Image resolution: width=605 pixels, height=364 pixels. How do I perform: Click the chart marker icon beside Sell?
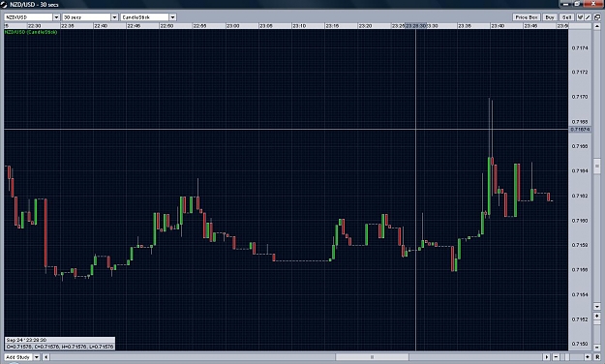pos(580,17)
